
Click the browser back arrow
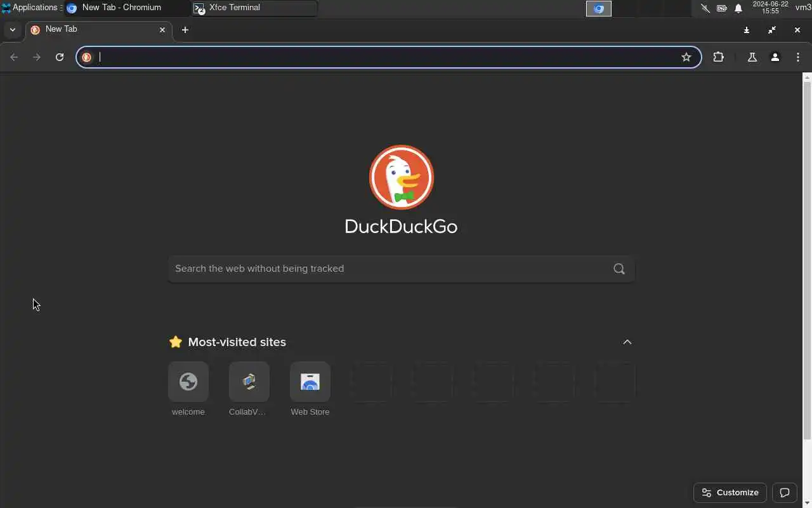pos(14,57)
